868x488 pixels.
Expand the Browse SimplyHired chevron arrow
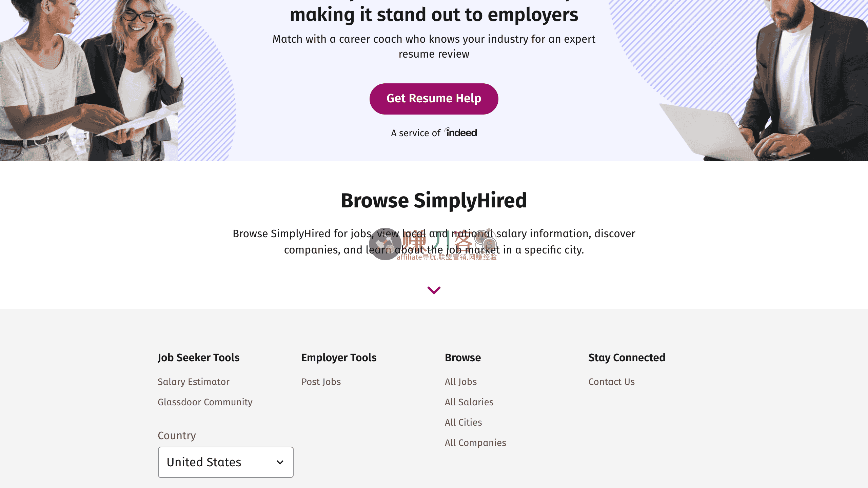click(433, 290)
